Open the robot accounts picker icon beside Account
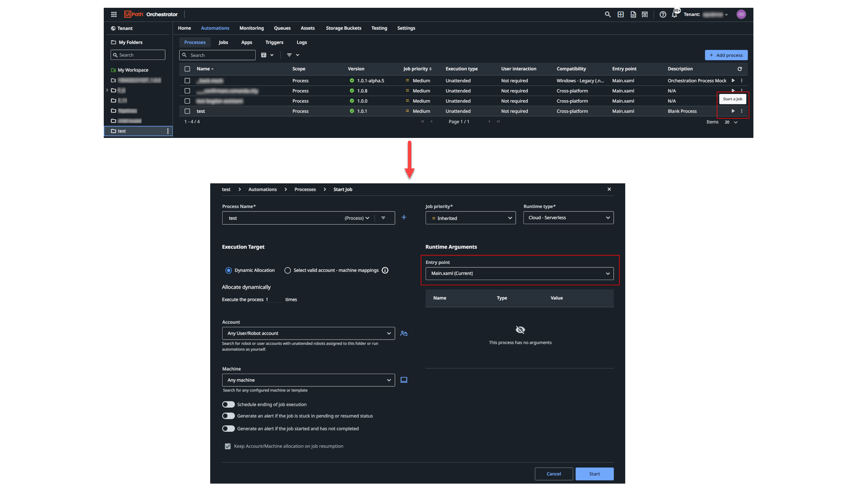868x488 pixels. click(x=403, y=333)
